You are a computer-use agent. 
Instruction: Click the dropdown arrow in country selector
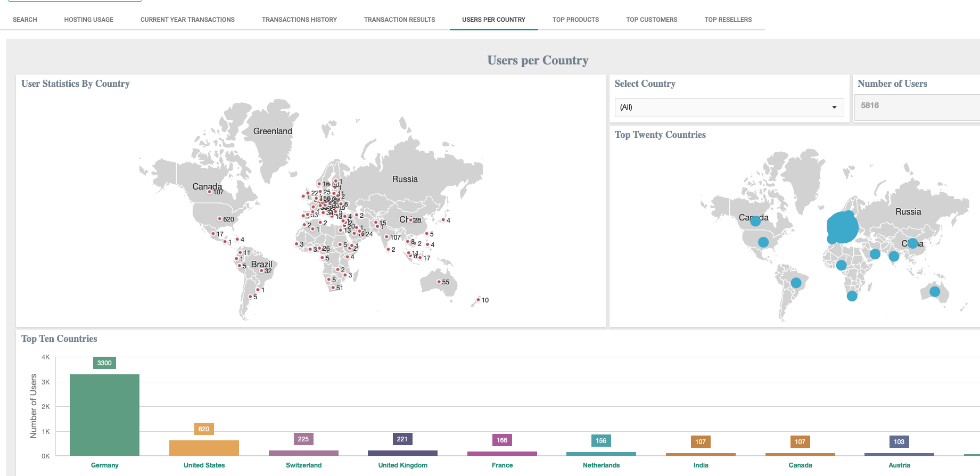tap(834, 108)
